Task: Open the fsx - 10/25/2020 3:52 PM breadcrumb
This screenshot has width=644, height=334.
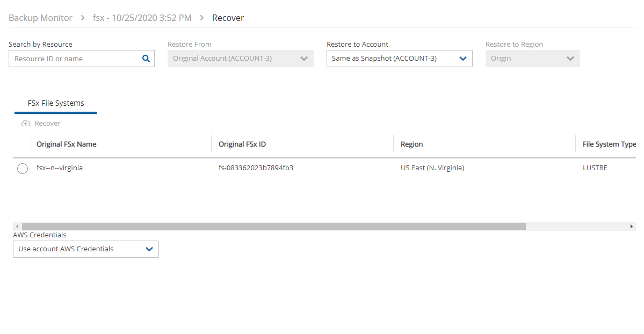Action: pos(142,18)
